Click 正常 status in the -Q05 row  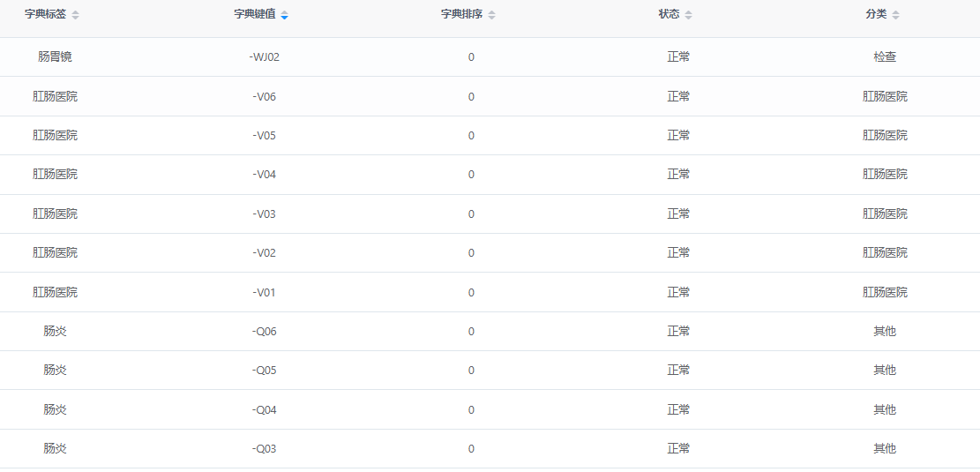678,370
